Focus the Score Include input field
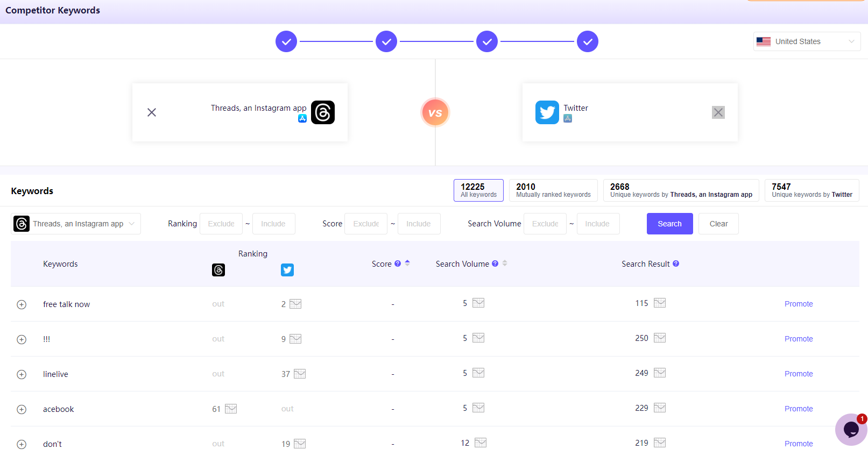This screenshot has height=456, width=868. coord(419,224)
